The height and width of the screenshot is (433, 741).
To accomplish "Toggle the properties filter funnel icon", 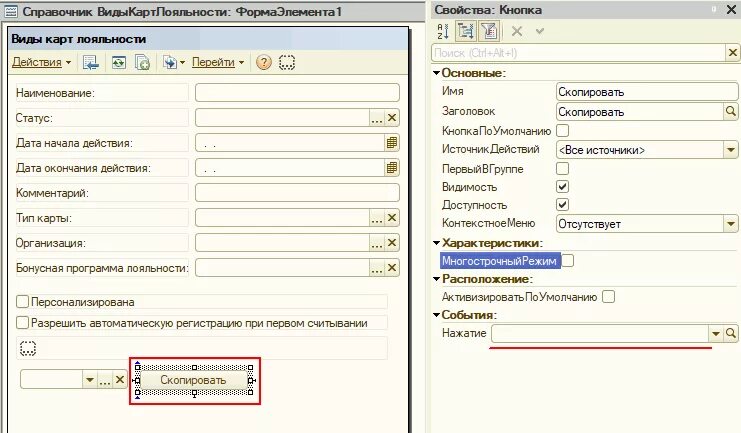I will click(x=490, y=32).
